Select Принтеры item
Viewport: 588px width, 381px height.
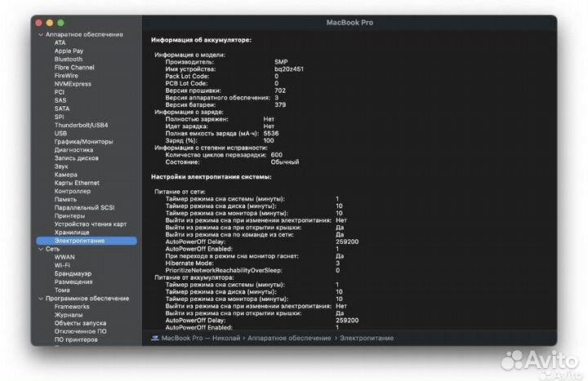(x=69, y=215)
